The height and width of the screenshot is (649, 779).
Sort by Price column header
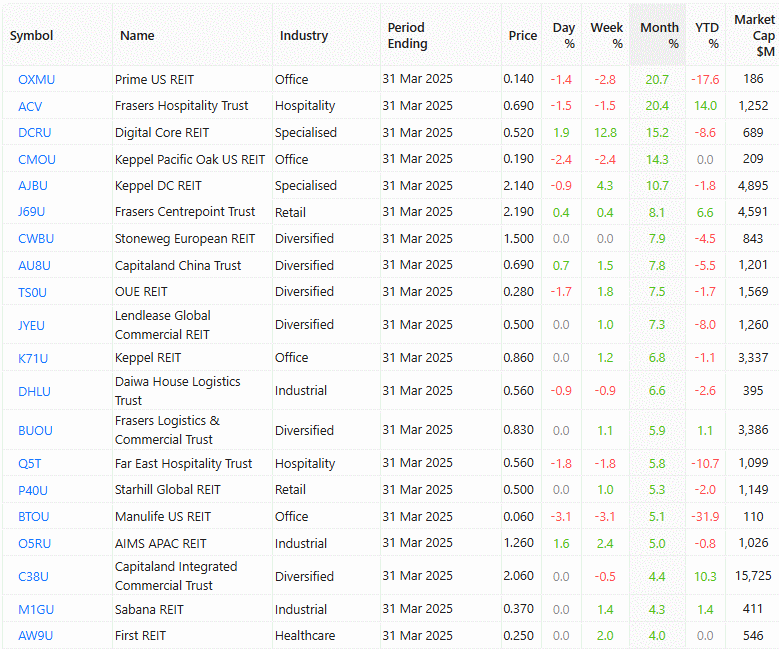click(522, 36)
